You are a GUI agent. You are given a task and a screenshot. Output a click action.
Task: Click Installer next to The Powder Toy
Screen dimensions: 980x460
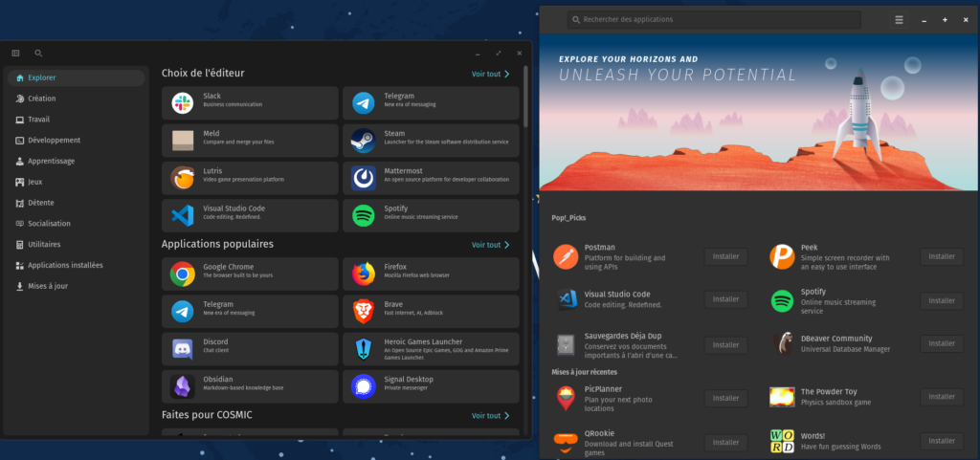click(x=942, y=396)
